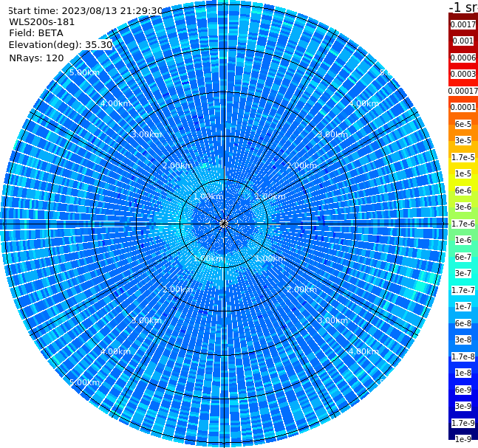Select the Elevation(deg): 35.30 text
Screen dimensions: 478x448
pyautogui.click(x=61, y=45)
